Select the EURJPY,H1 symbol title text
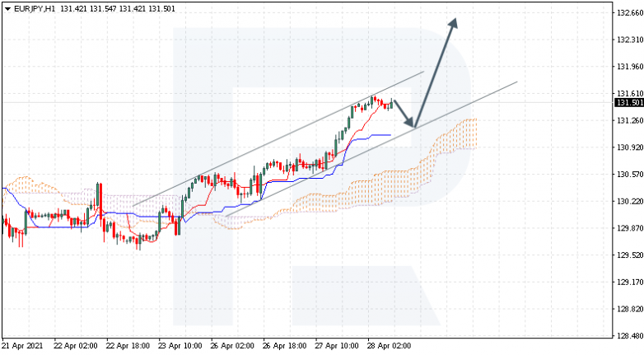This screenshot has height=355, width=644. coord(35,8)
